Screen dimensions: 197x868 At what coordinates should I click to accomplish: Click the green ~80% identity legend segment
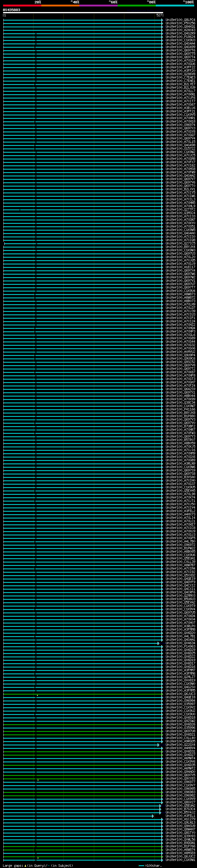[x=137, y=6]
